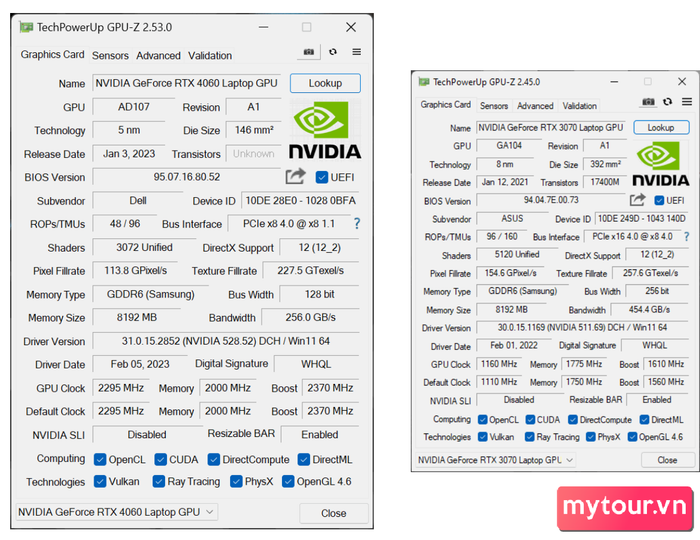Click the BIOS export share icon in RTX 4060 window
The image size is (700, 540).
point(296,176)
